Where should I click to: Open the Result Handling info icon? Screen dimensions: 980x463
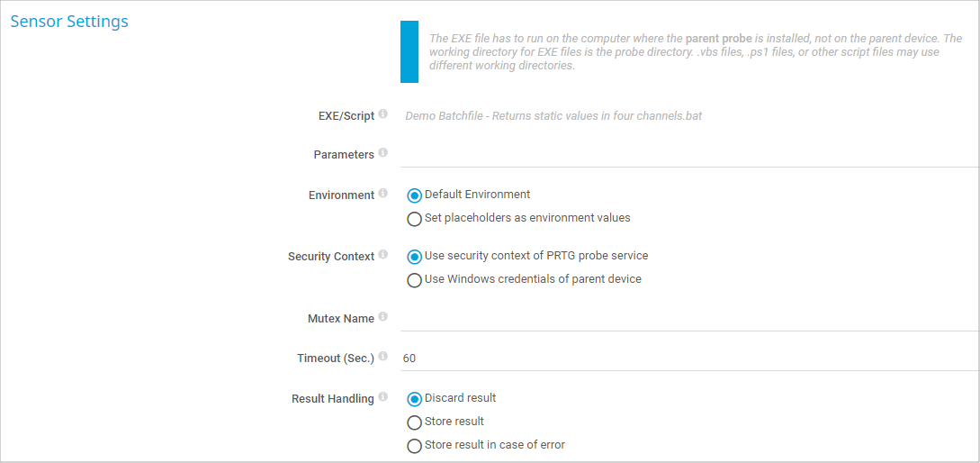tap(383, 397)
